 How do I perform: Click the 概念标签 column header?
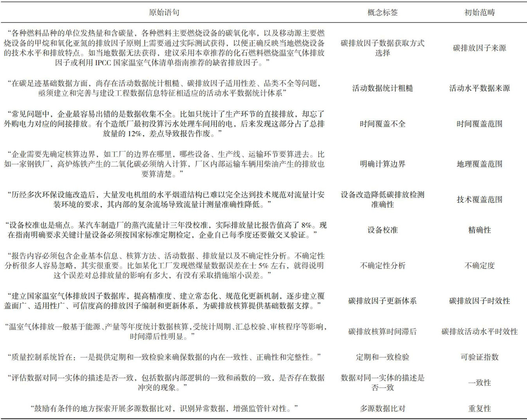pos(382,13)
